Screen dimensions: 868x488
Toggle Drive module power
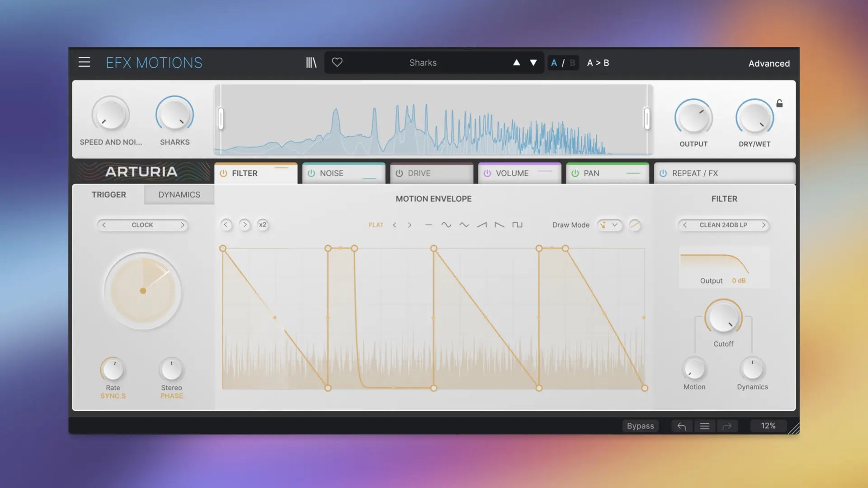399,174
